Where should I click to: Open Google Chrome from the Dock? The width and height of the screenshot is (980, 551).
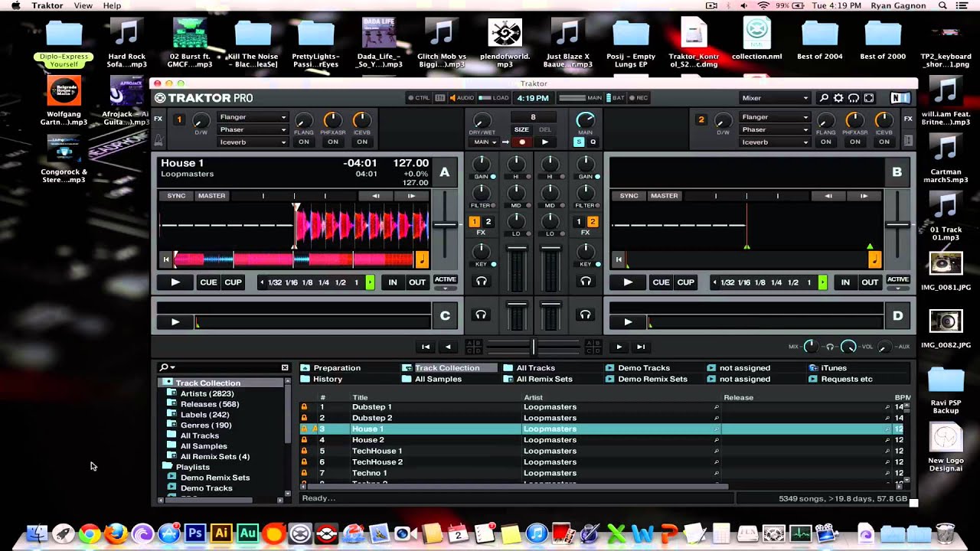coord(90,533)
